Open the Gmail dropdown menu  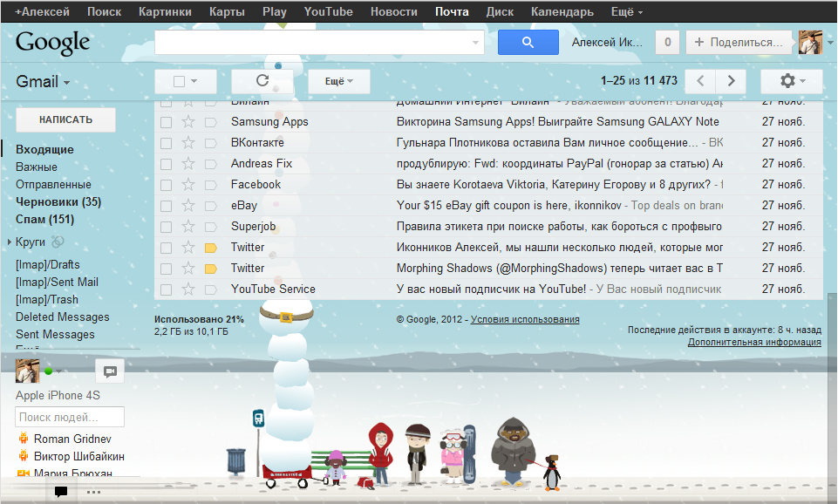coord(44,82)
